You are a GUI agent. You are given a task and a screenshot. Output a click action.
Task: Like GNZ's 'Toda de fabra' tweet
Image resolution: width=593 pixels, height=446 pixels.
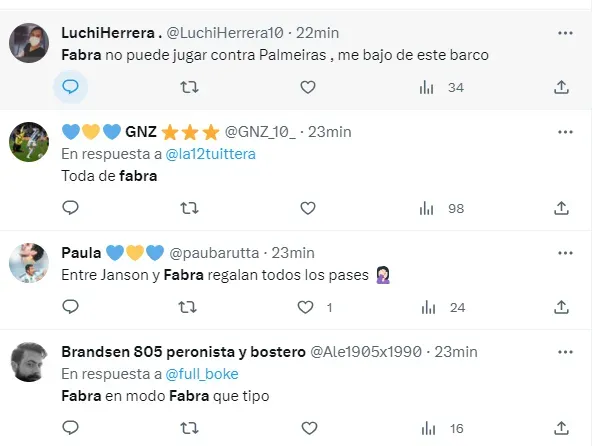click(x=308, y=208)
